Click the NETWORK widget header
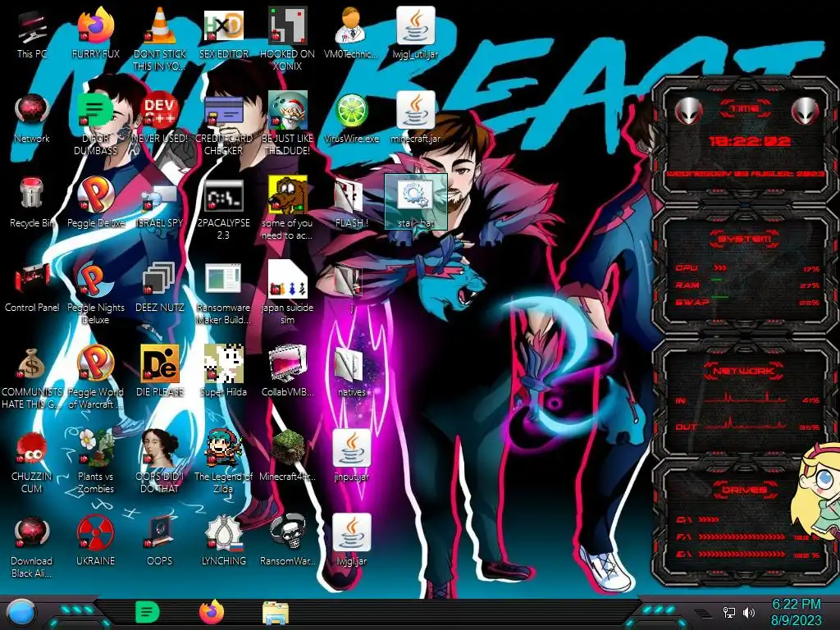This screenshot has width=840, height=630. tap(745, 370)
